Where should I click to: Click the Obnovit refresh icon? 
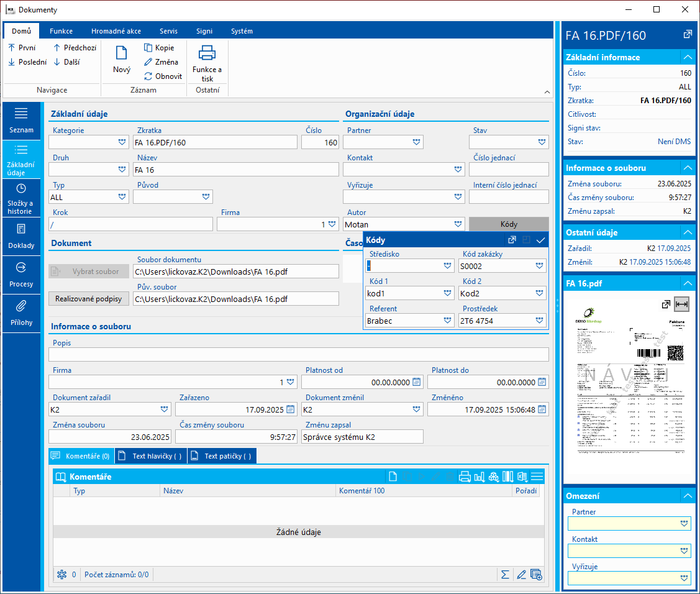click(x=148, y=76)
